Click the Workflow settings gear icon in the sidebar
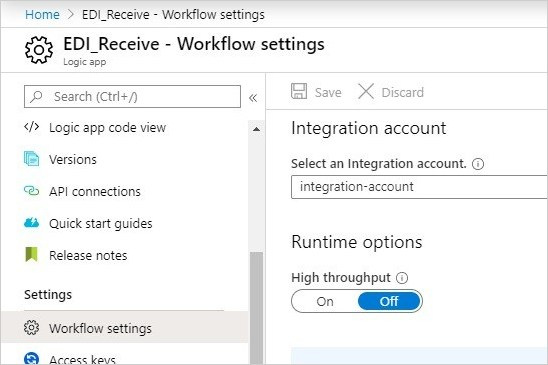Image resolution: width=548 pixels, height=365 pixels. click(31, 328)
